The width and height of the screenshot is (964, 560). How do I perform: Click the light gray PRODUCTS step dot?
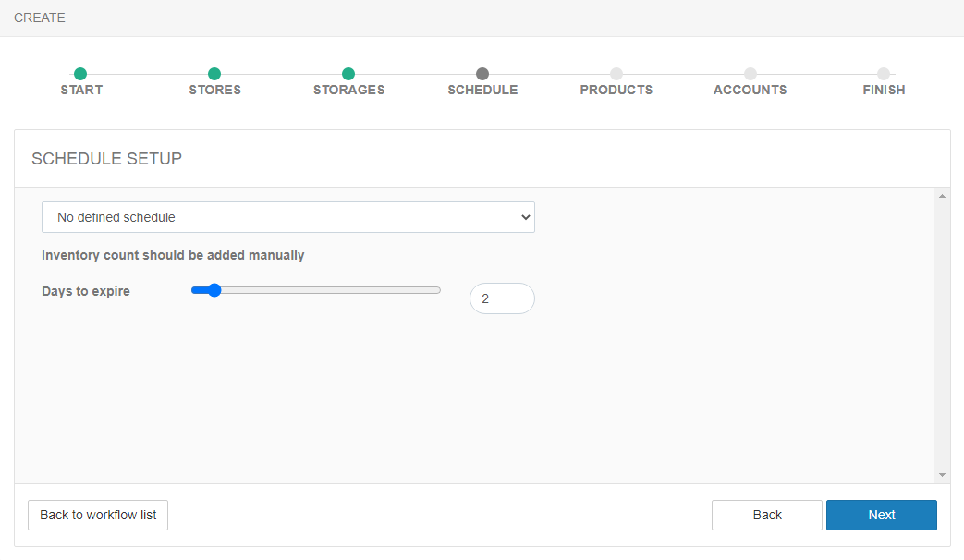(616, 74)
